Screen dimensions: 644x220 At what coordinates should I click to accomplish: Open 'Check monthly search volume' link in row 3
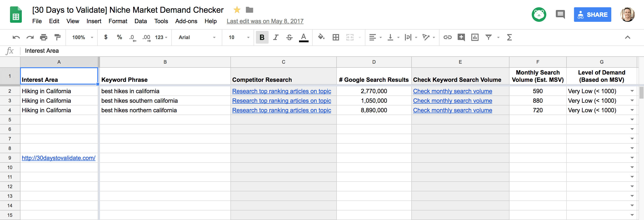pos(452,100)
